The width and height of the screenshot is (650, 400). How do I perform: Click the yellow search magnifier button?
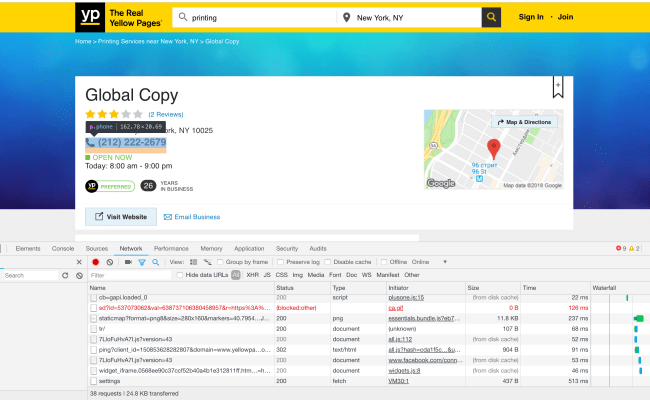(x=491, y=17)
